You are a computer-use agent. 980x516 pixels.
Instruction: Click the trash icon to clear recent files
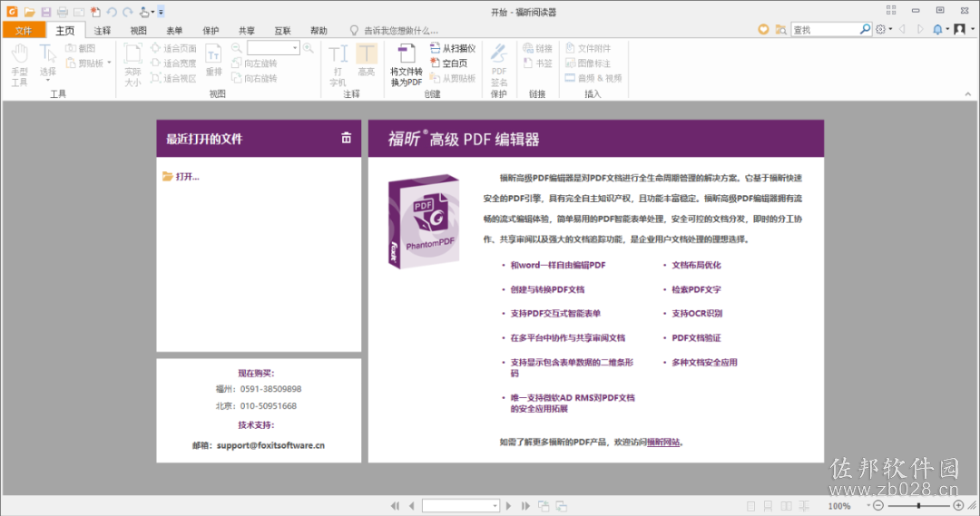[x=347, y=138]
